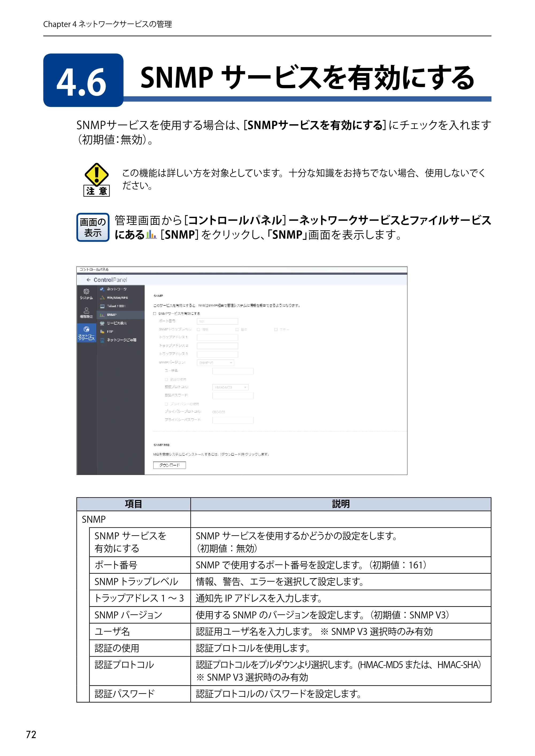
Task: Click the SNMP トラップレベル table cell
Action: click(140, 581)
